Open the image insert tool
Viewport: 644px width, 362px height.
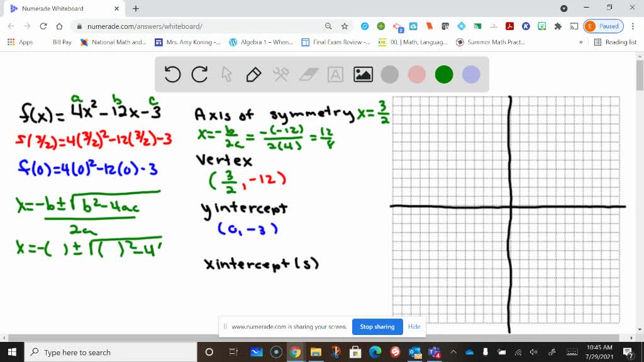[363, 74]
